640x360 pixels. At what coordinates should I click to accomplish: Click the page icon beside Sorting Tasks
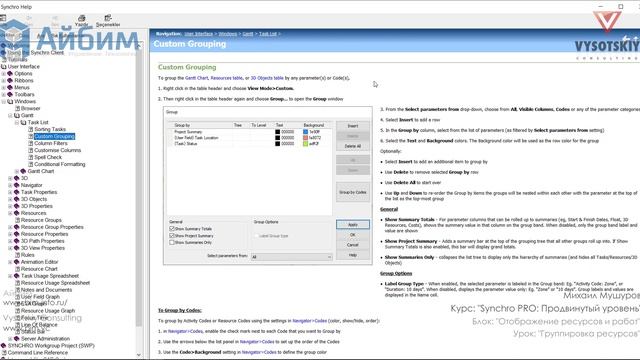[x=31, y=129]
